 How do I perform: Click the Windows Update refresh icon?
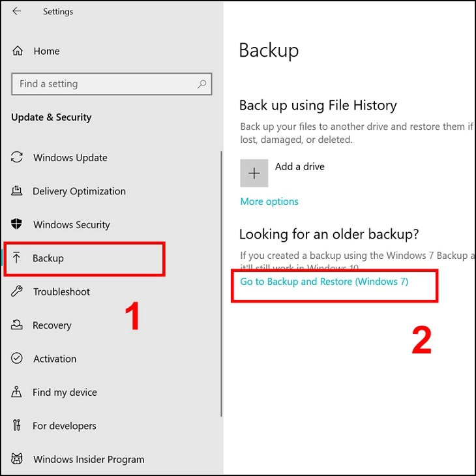[17, 157]
